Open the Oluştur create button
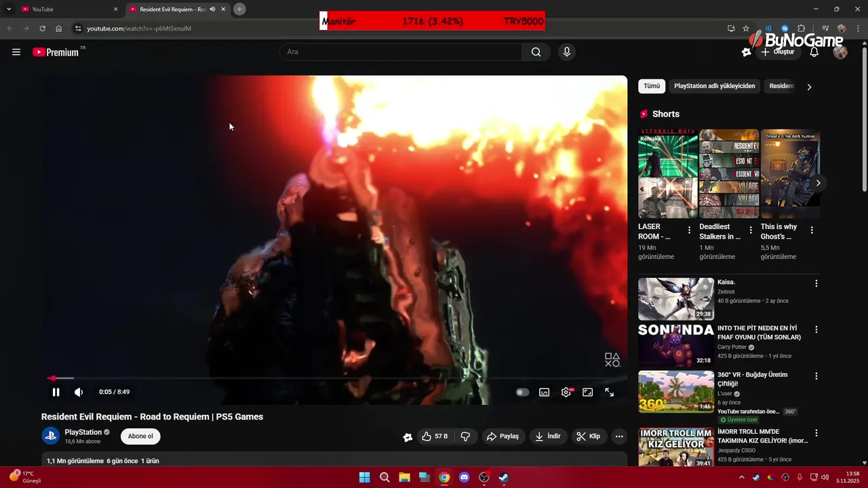The image size is (868, 488). pyautogui.click(x=778, y=52)
